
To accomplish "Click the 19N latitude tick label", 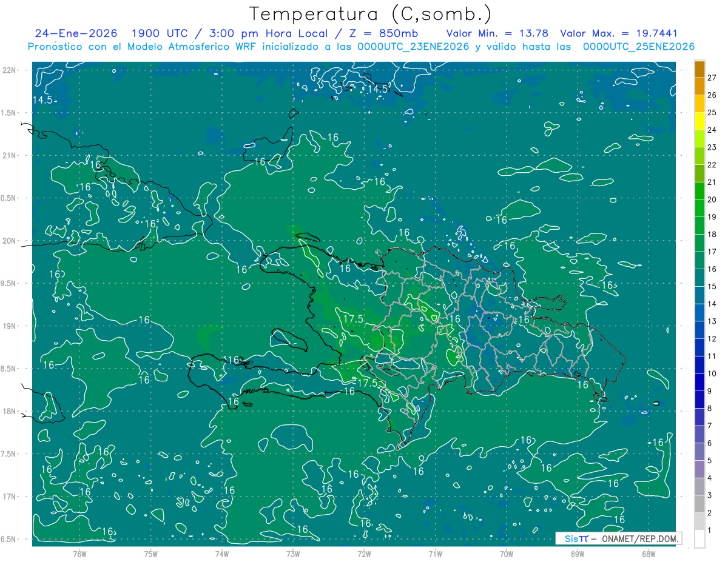I will [10, 326].
